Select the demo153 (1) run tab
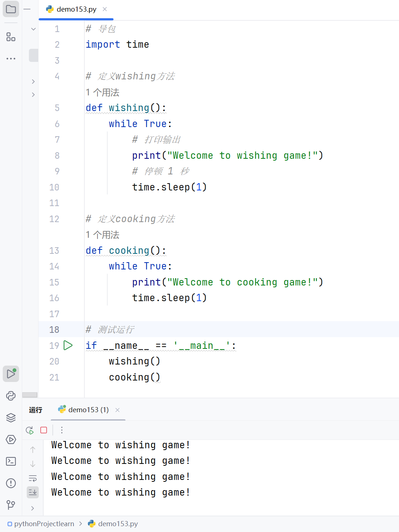The height and width of the screenshot is (532, 399). click(x=88, y=410)
